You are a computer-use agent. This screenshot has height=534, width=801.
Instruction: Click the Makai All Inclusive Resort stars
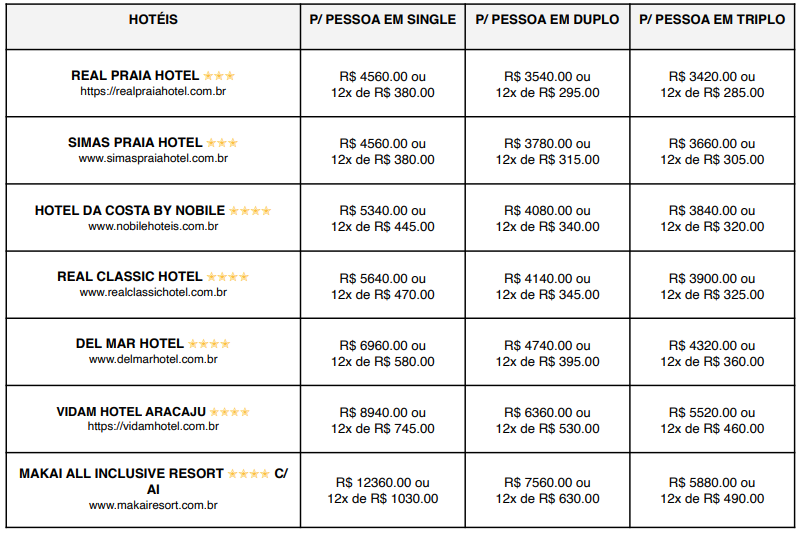[248, 473]
